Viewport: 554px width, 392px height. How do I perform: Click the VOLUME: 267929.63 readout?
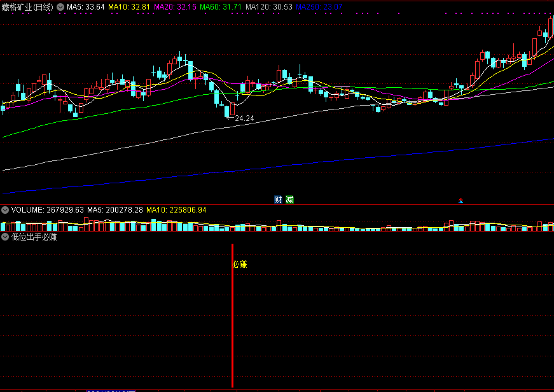[x=48, y=210]
